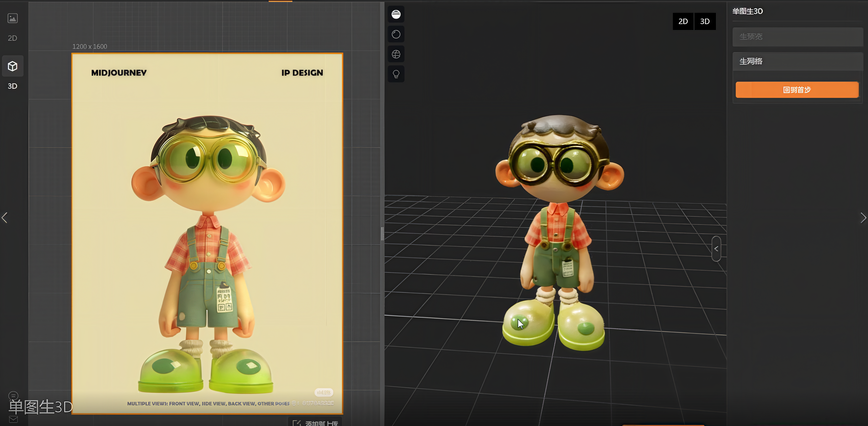Switch viewport to 2D mode
This screenshot has height=426, width=868.
tap(683, 21)
